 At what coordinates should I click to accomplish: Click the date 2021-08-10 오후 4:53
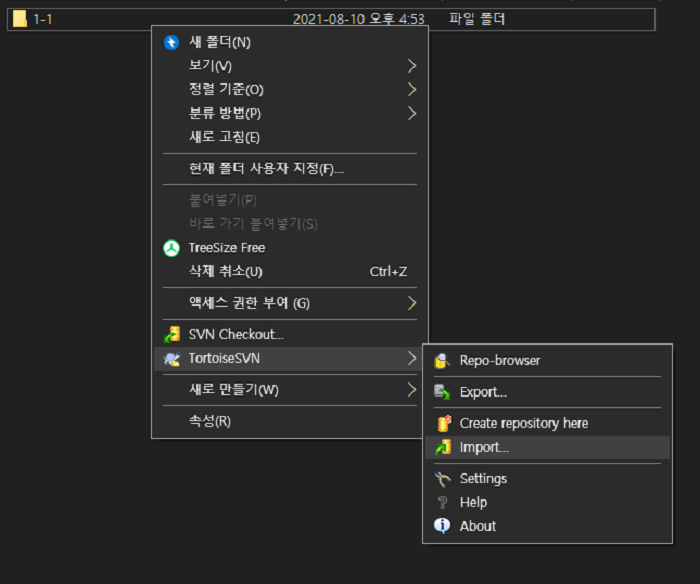[358, 19]
